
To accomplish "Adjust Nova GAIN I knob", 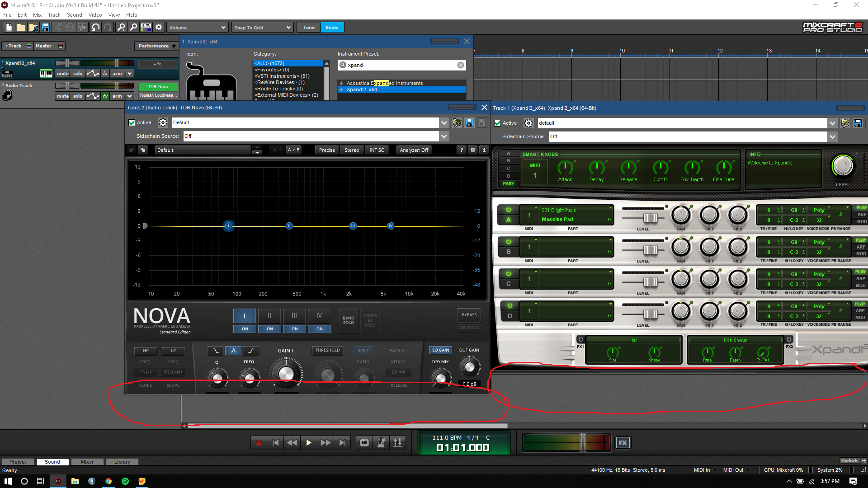I will tap(286, 373).
